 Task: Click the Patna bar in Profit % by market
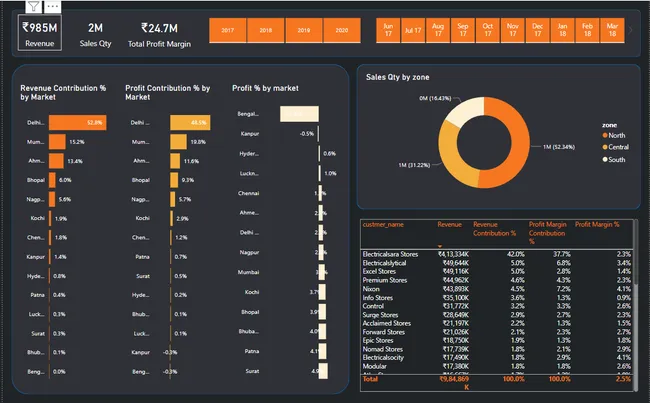(322, 351)
